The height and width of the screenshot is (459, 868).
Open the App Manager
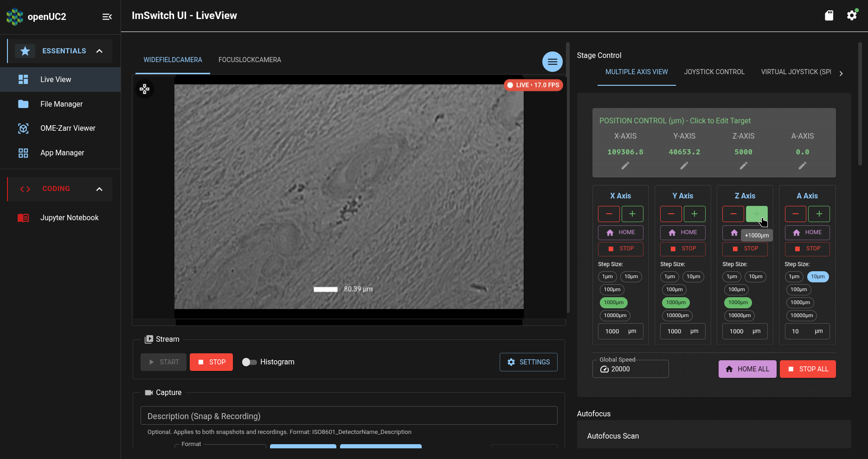click(x=62, y=153)
